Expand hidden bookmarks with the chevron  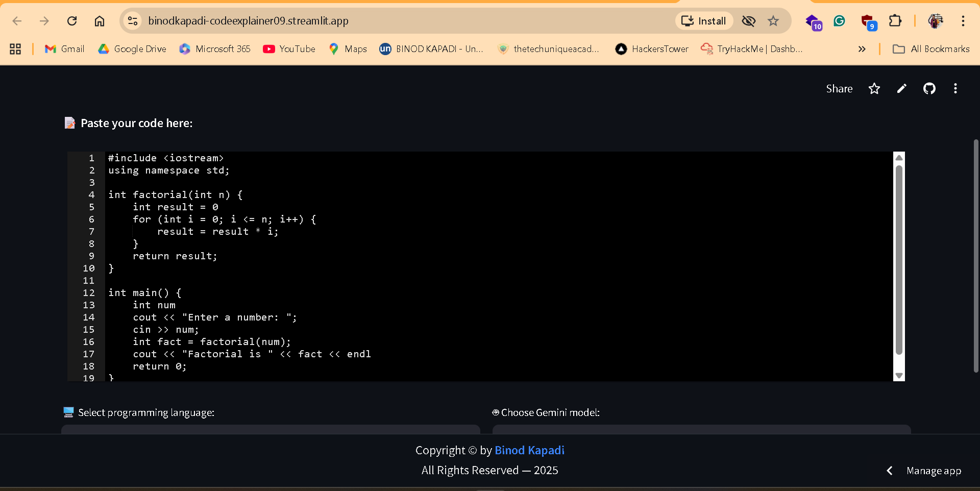pos(862,49)
